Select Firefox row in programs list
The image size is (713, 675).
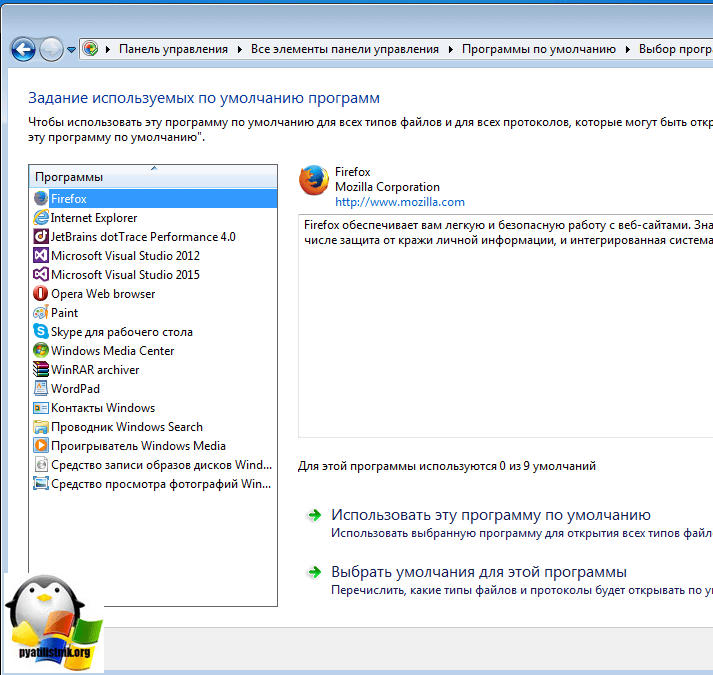coord(153,198)
